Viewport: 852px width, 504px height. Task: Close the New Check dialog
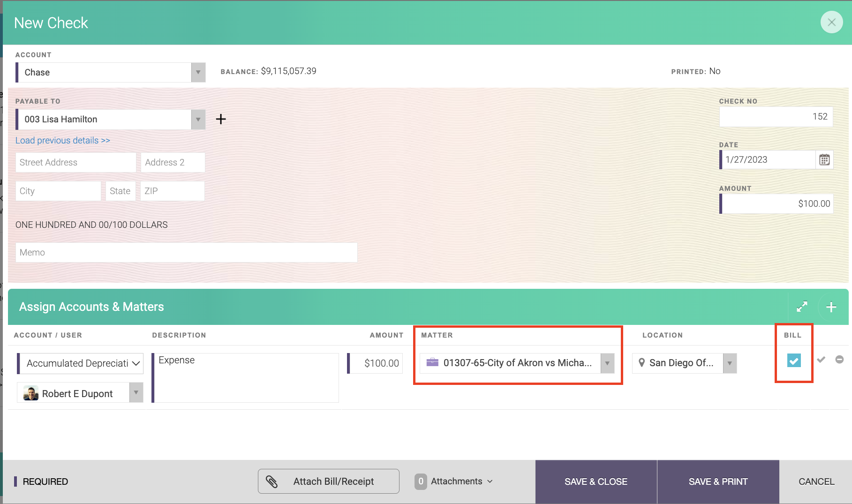[x=831, y=22]
